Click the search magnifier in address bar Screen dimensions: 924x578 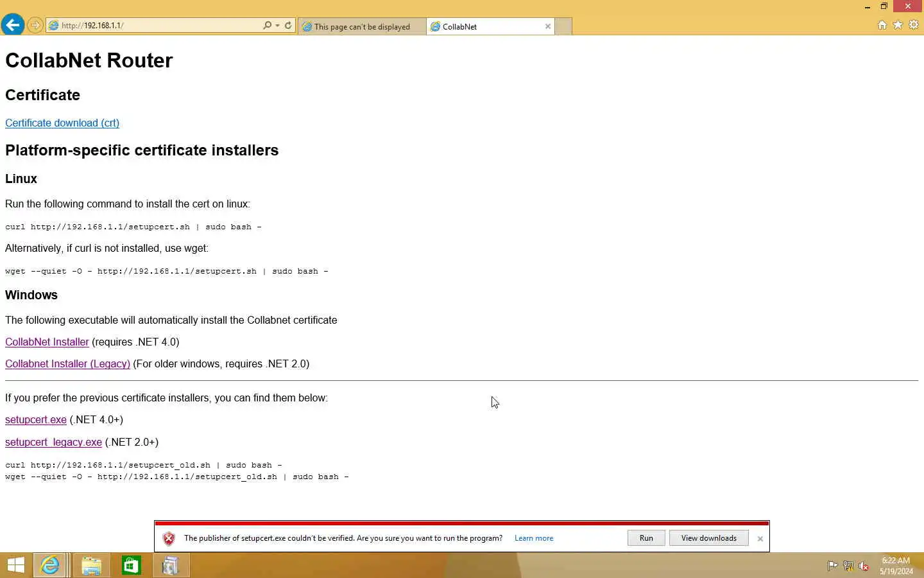point(267,26)
